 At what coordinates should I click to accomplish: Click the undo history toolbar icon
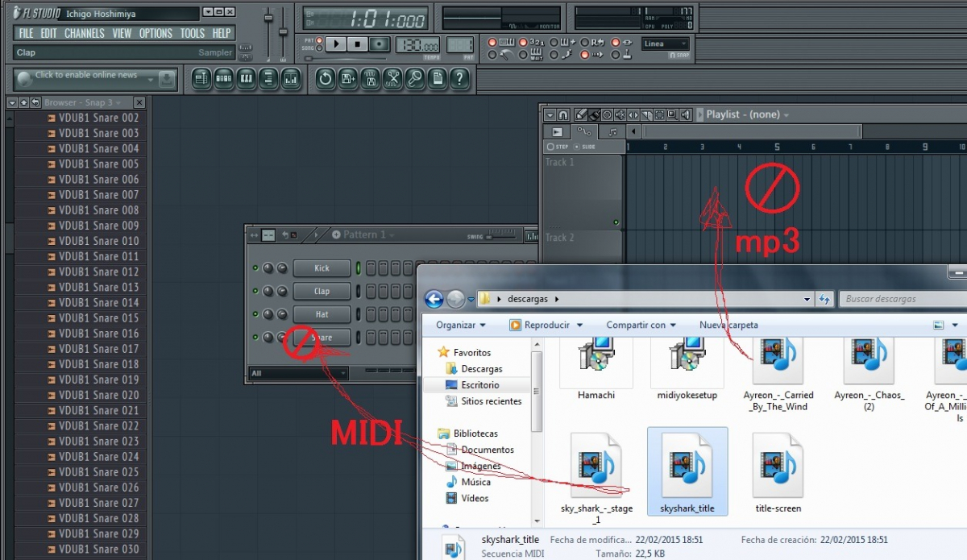pyautogui.click(x=326, y=79)
